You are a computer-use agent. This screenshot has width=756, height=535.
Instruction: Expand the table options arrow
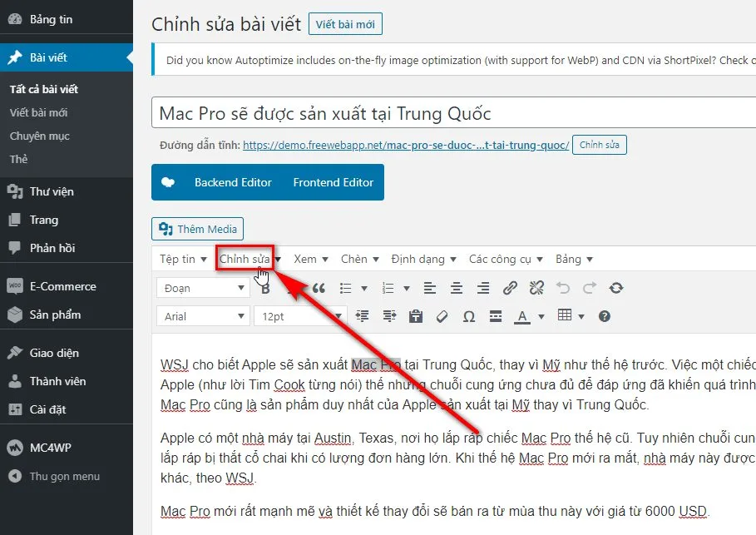click(x=581, y=316)
